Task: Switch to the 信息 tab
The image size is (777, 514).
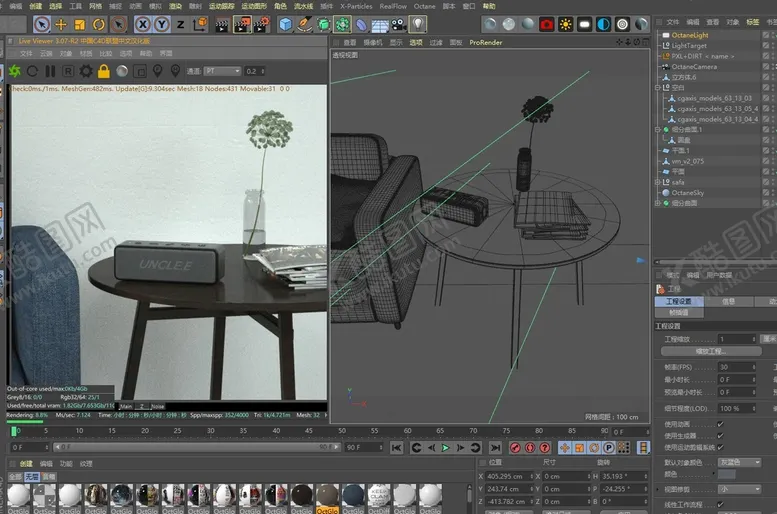Action: 728,301
